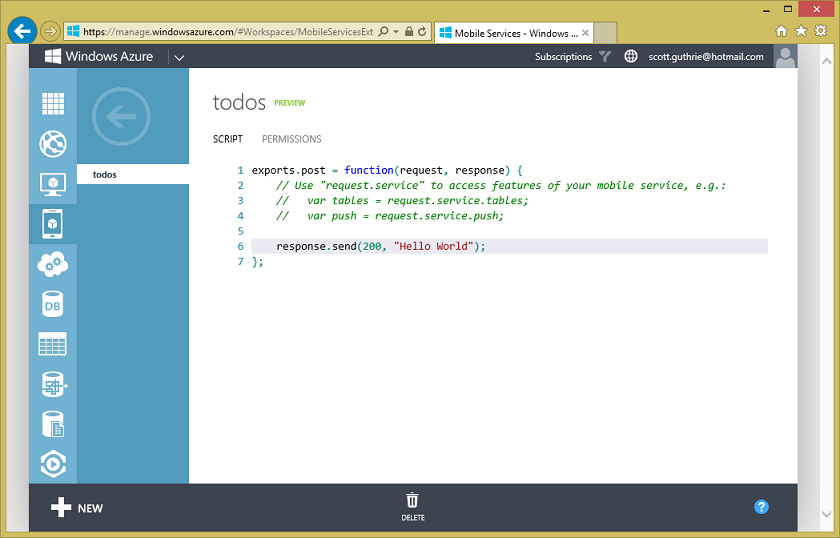Click the 'Use request.service' comment line

500,185
